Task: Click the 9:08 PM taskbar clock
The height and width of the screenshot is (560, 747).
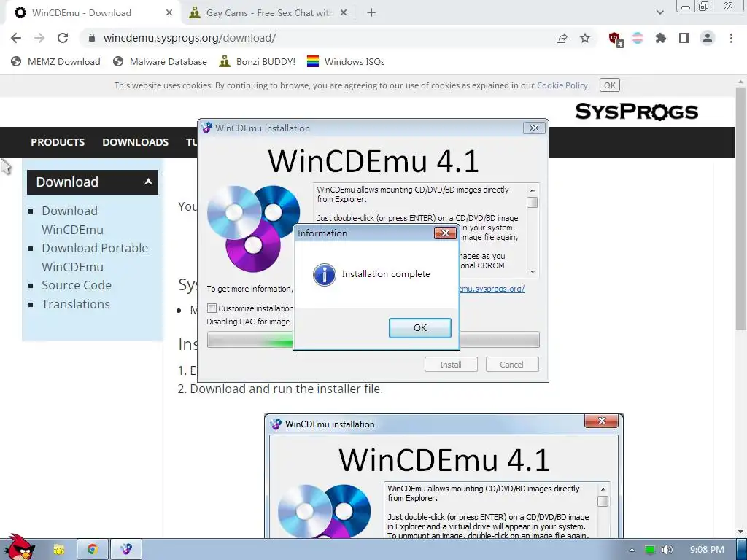Action: click(x=707, y=550)
